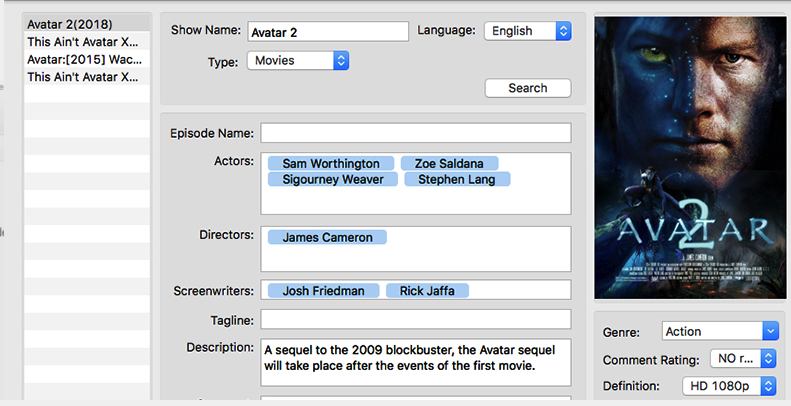Select the first This Ain't Avatar result
This screenshot has width=791, height=406.
coord(87,42)
